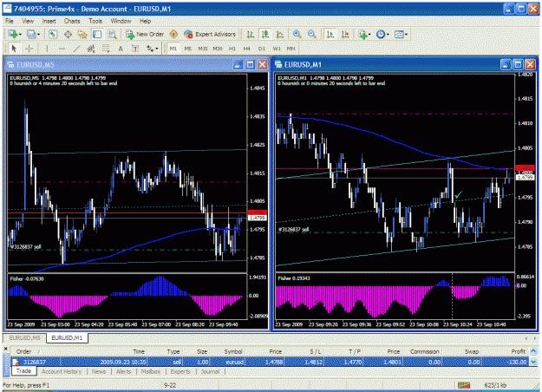Viewport: 542px width, 392px height.
Task: Switch timeframe to M1
Action: pos(173,49)
